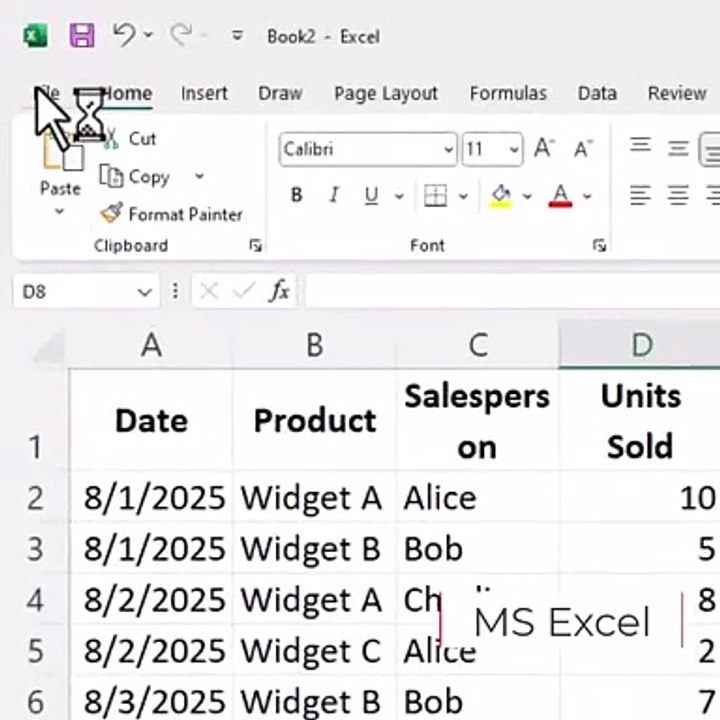Launch the Clipboard pane dialog launcher

click(255, 246)
